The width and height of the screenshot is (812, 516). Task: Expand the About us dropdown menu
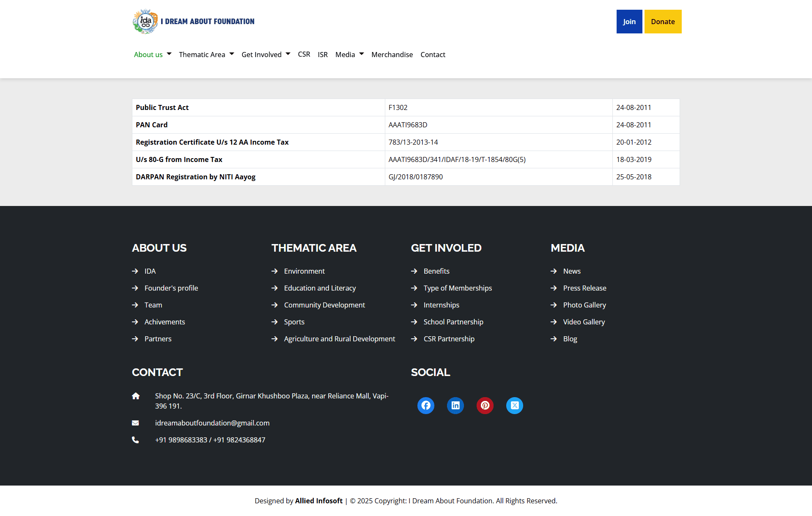(152, 55)
